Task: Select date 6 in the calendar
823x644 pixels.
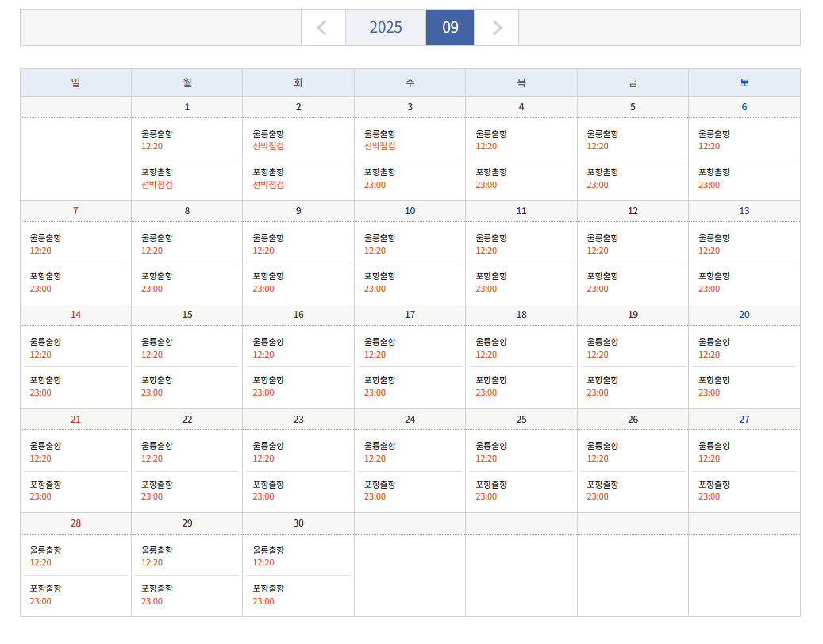Action: [x=744, y=107]
